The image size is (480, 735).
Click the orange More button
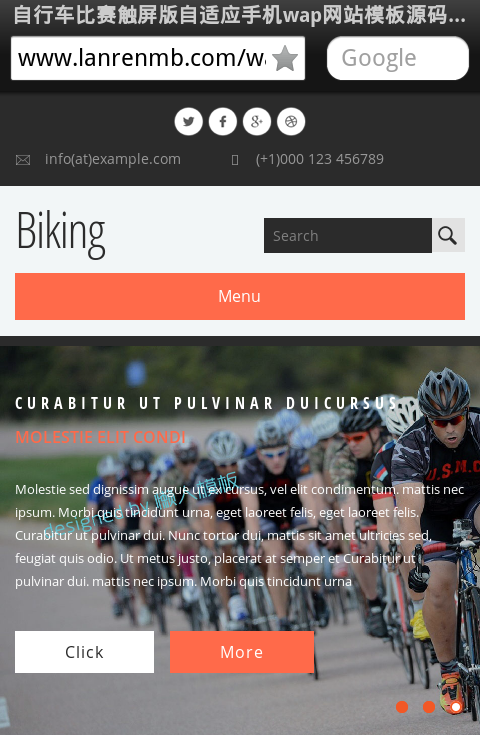pyautogui.click(x=242, y=652)
